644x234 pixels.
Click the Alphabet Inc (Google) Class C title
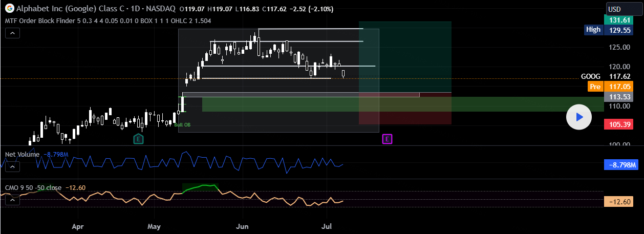[70, 9]
